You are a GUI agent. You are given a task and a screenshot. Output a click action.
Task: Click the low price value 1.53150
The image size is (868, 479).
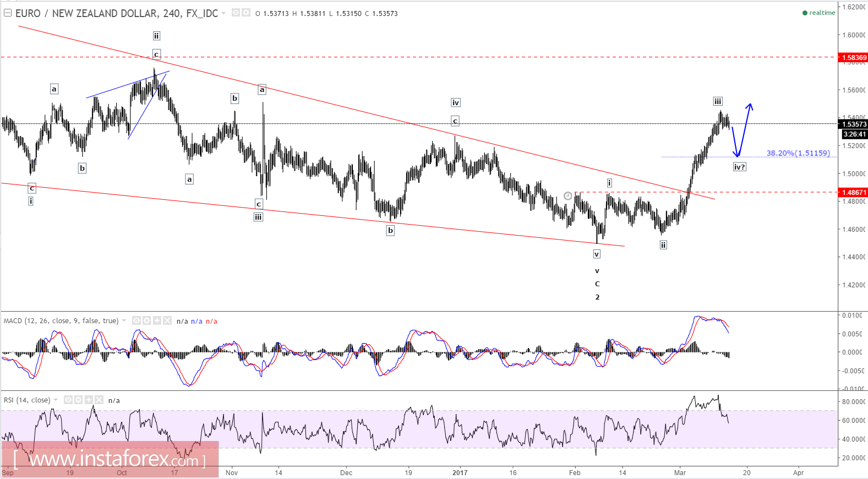349,14
